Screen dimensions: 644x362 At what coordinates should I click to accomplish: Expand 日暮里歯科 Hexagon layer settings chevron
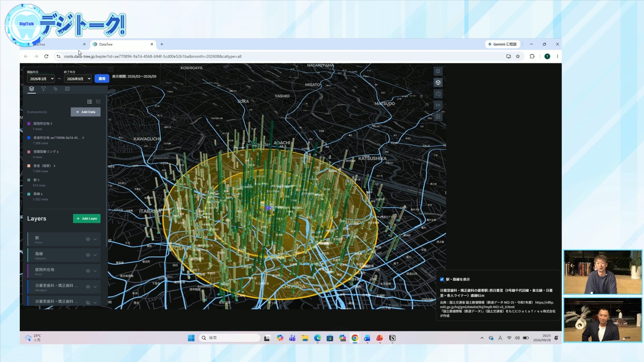pos(95,287)
